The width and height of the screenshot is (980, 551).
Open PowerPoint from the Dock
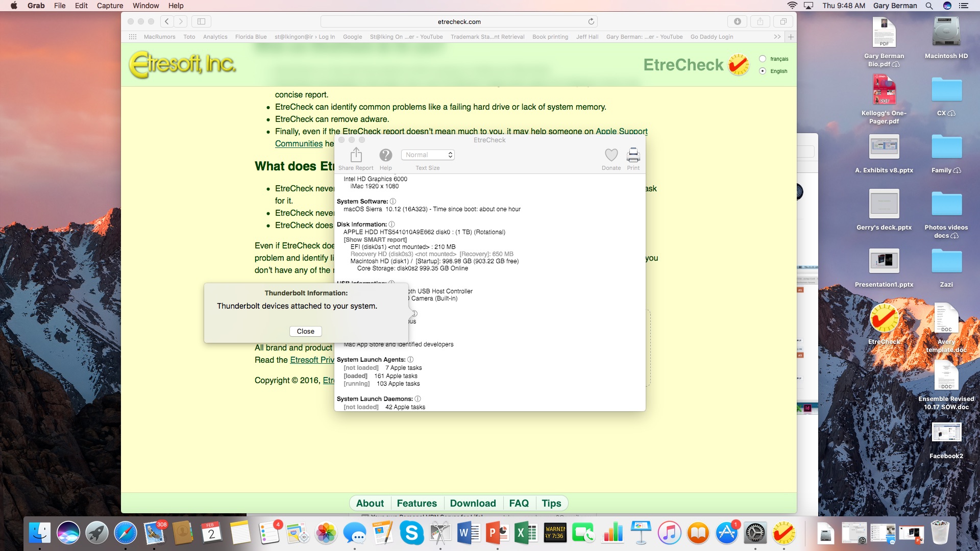(x=497, y=533)
